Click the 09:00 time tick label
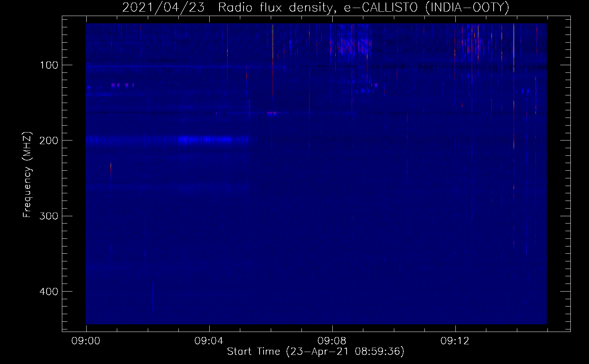Viewport: 589px width, 364px height. (x=86, y=341)
